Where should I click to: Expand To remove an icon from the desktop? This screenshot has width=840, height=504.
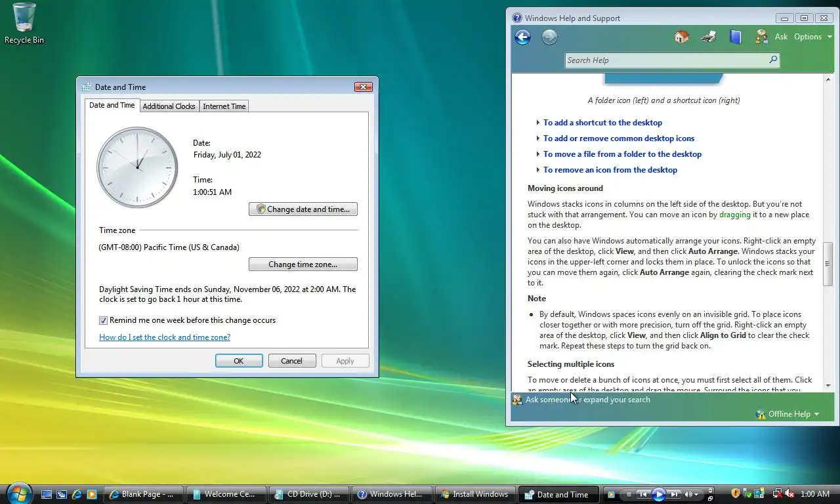click(x=610, y=170)
